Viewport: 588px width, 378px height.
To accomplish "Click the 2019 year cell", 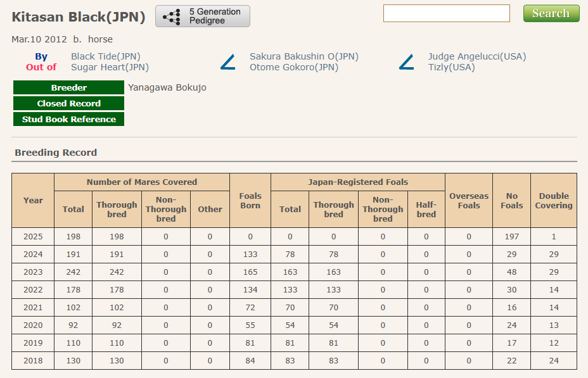I will click(x=33, y=343).
